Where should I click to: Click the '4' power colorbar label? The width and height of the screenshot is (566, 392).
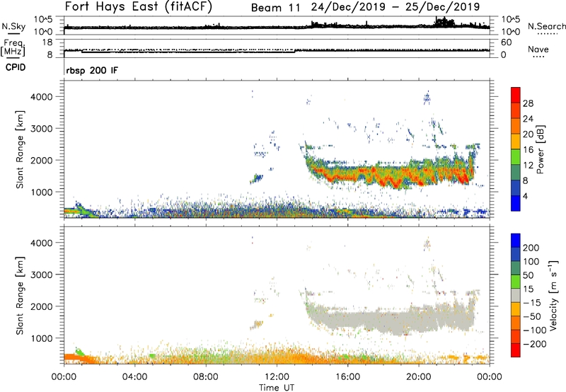(526, 196)
